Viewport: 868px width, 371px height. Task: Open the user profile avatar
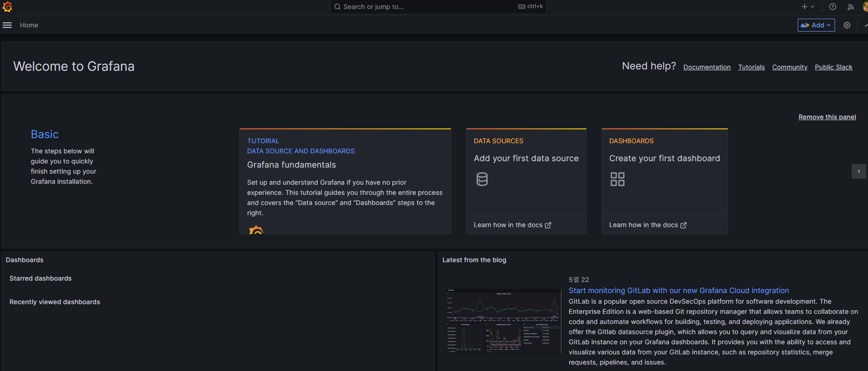coord(865,7)
